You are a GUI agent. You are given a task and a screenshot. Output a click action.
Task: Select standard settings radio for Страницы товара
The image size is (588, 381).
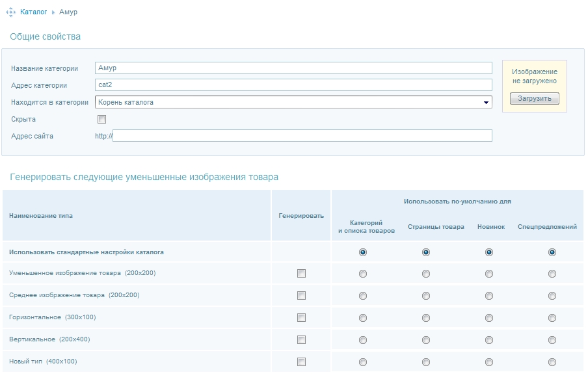pos(426,252)
